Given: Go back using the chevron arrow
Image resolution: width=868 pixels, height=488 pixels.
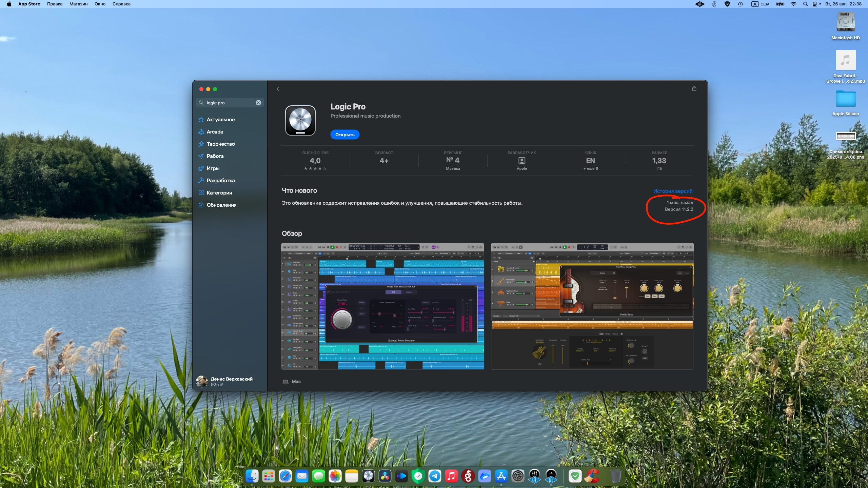Looking at the screenshot, I should click(x=278, y=89).
